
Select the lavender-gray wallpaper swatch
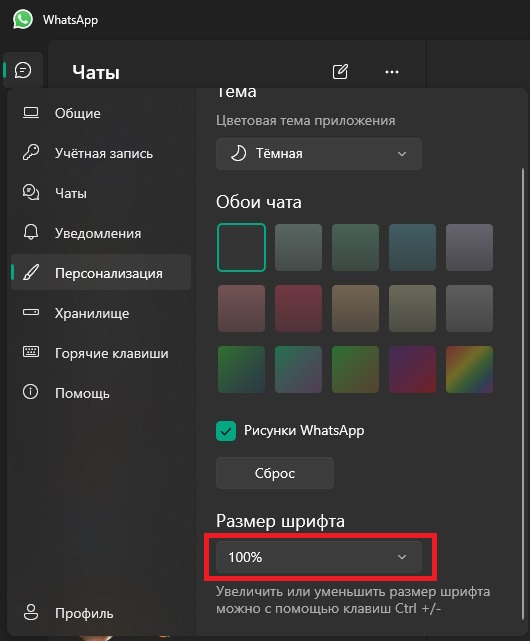(469, 247)
